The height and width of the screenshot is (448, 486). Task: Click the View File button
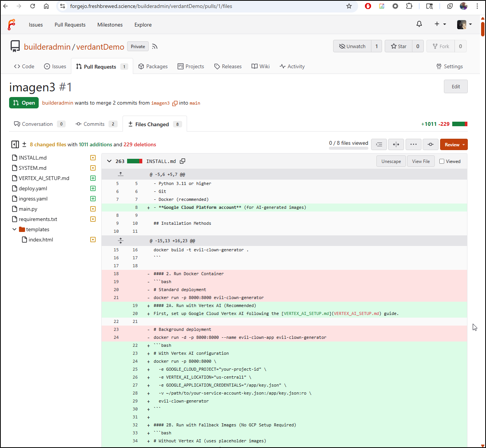tap(421, 161)
